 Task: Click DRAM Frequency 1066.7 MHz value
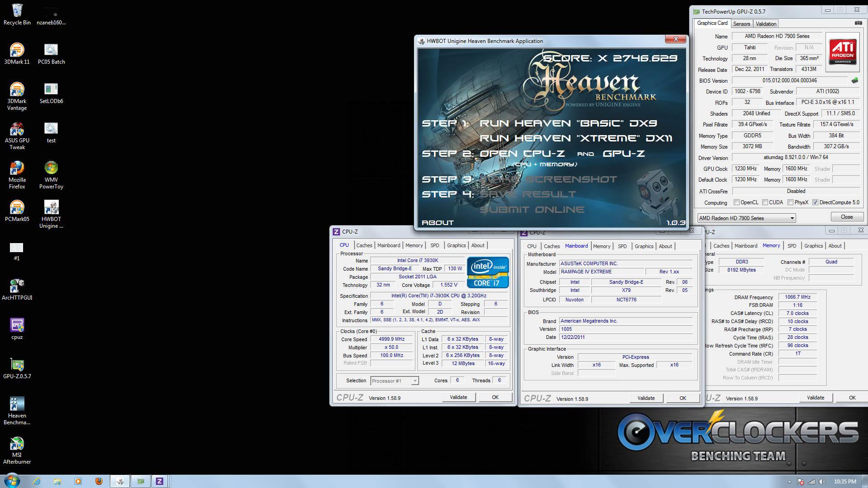click(797, 297)
